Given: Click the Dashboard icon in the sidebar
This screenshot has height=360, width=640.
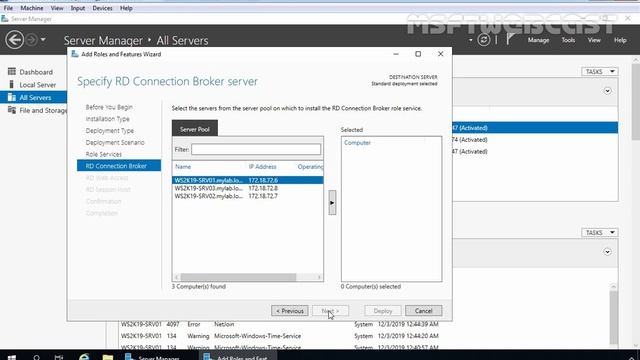Looking at the screenshot, I should 11,71.
